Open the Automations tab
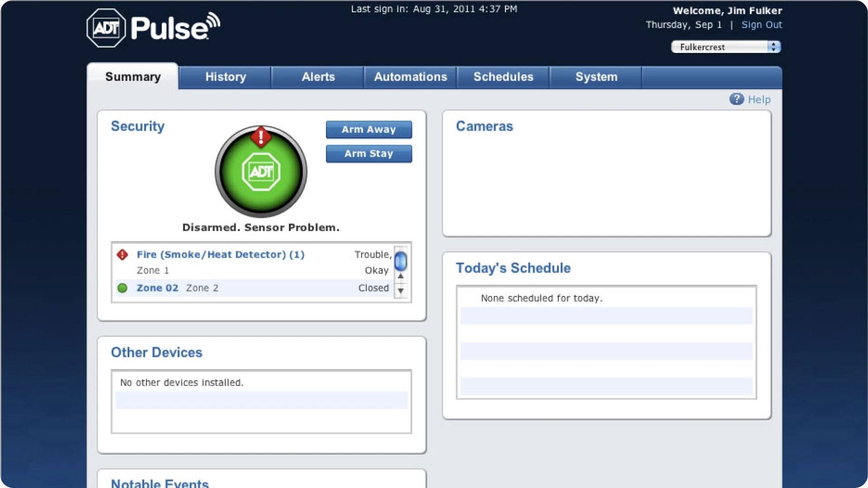This screenshot has width=868, height=488. (410, 77)
